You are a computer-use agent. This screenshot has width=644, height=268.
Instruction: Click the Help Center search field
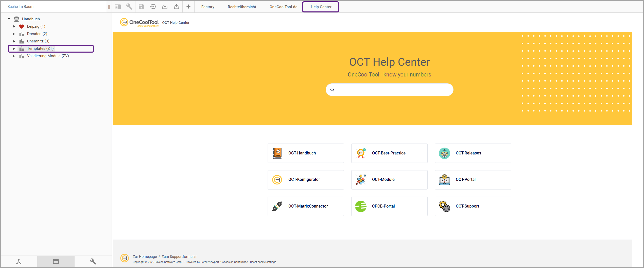point(393,90)
